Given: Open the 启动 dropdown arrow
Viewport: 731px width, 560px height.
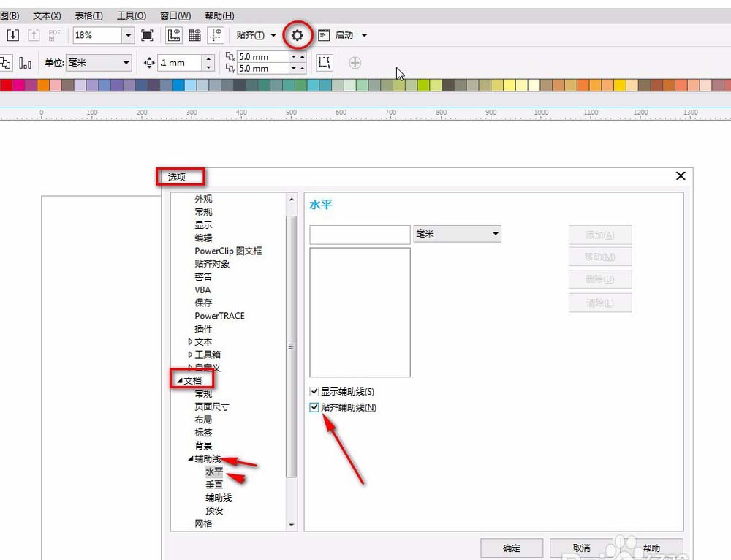Looking at the screenshot, I should coord(364,35).
